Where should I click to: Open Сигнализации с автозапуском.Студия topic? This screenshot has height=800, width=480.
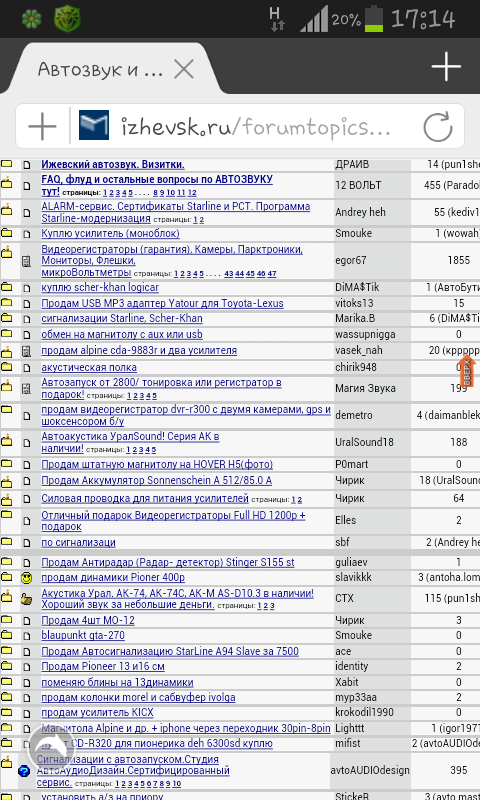tap(133, 770)
